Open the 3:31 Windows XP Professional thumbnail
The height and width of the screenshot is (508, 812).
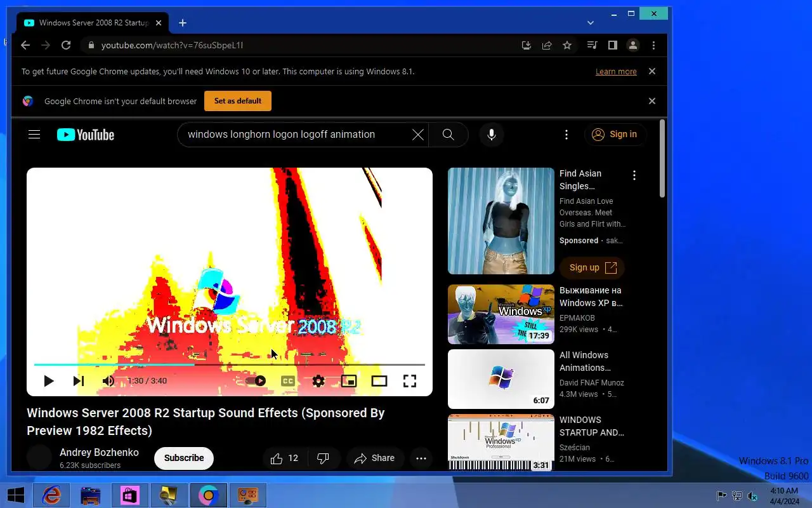[501, 443]
